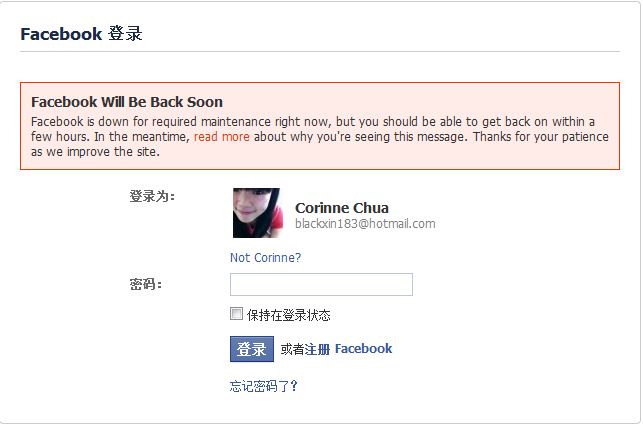Click the "few hours. In the meantime" text
The height and width of the screenshot is (425, 643).
[110, 137]
